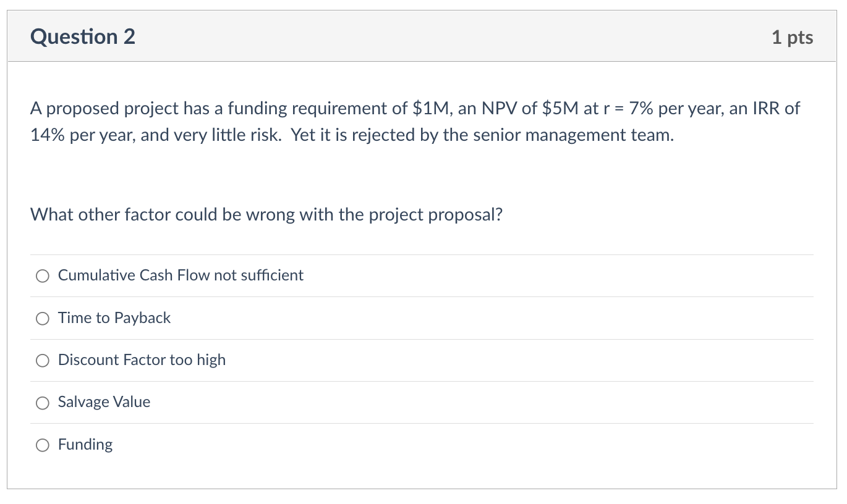847x504 pixels.
Task: Click the 'Question 2' heading
Action: pos(82,36)
